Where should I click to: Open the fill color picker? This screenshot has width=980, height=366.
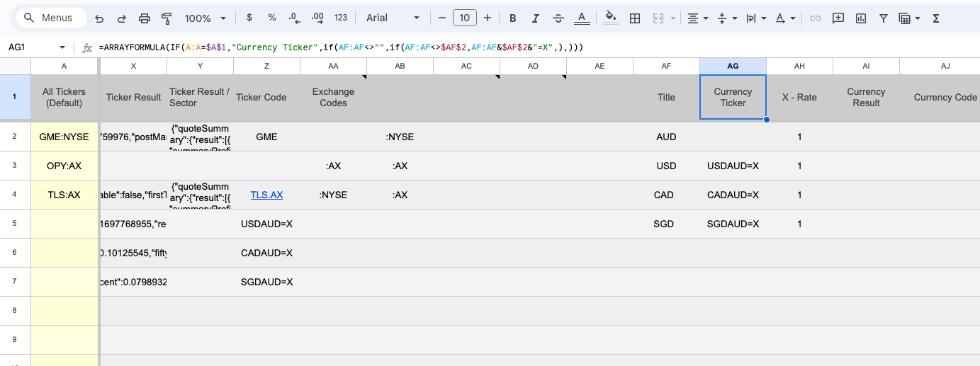(611, 18)
